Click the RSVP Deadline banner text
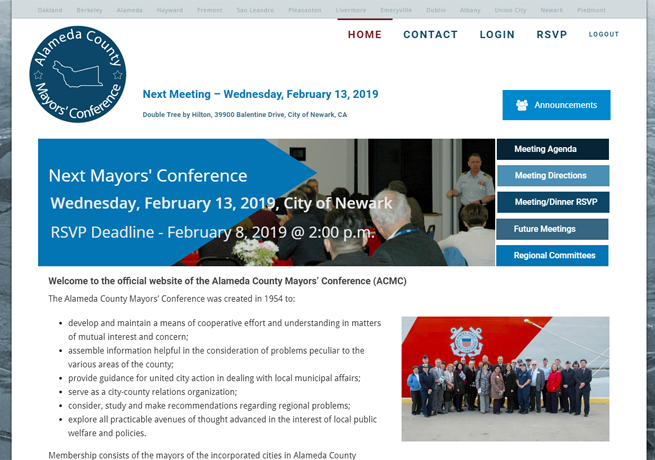This screenshot has width=655, height=460. (x=212, y=232)
